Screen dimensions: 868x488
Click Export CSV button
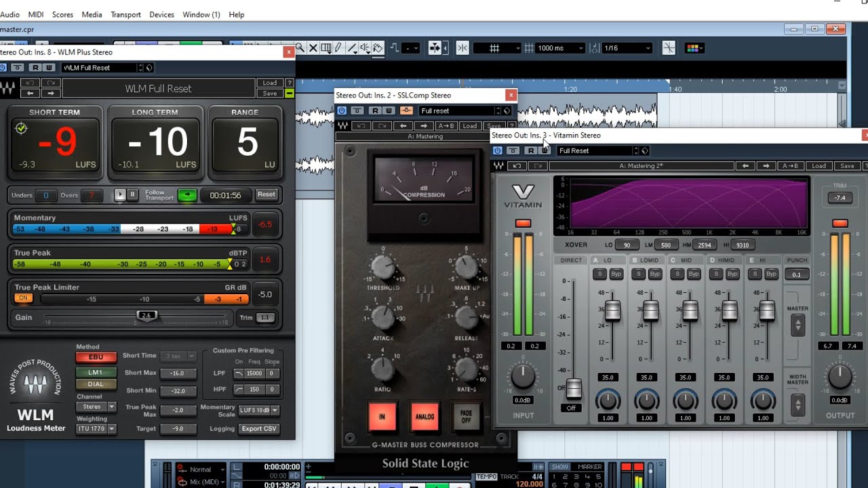pos(259,429)
